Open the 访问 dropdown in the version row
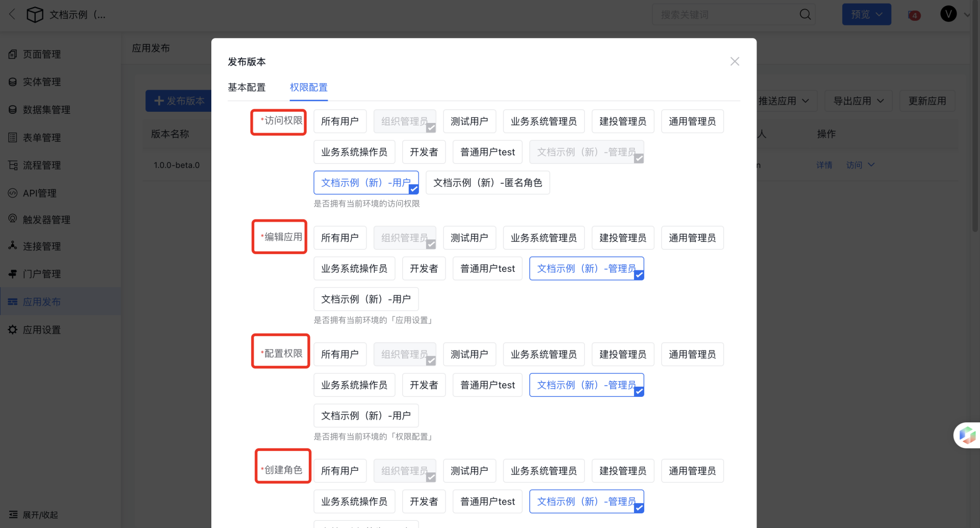 [860, 165]
